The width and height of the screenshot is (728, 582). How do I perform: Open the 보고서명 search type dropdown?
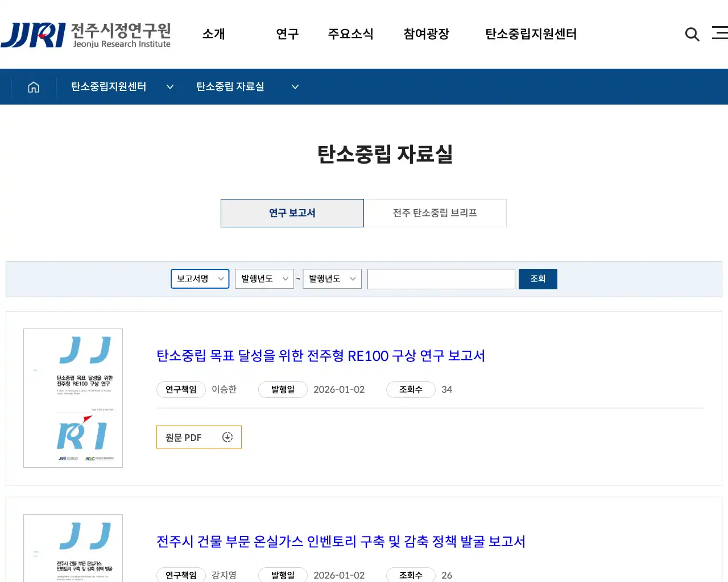[200, 279]
